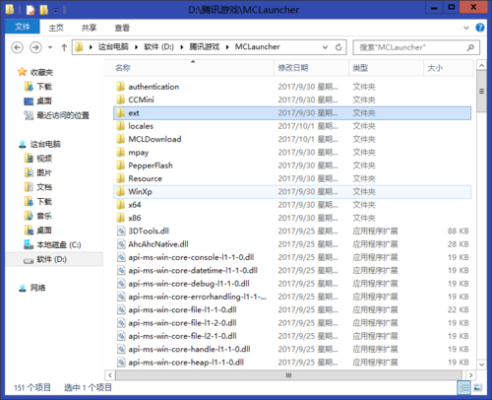Select 软件 (D:) drive in the sidebar
Viewport: 492px width, 400px height.
point(51,259)
